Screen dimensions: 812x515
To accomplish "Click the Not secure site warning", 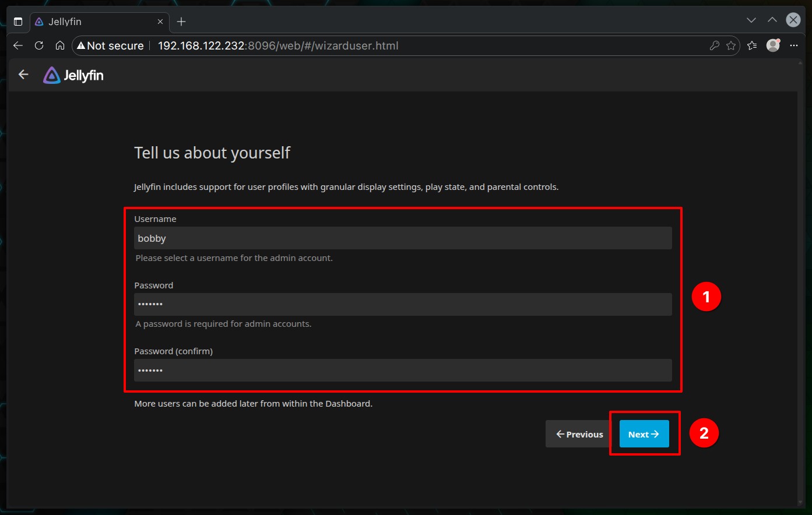I will [111, 45].
